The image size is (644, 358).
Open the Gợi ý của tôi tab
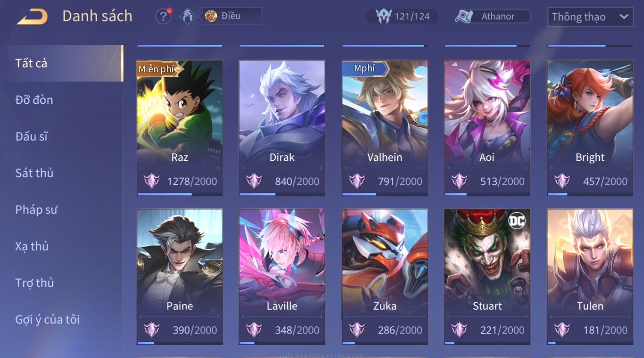pos(47,319)
